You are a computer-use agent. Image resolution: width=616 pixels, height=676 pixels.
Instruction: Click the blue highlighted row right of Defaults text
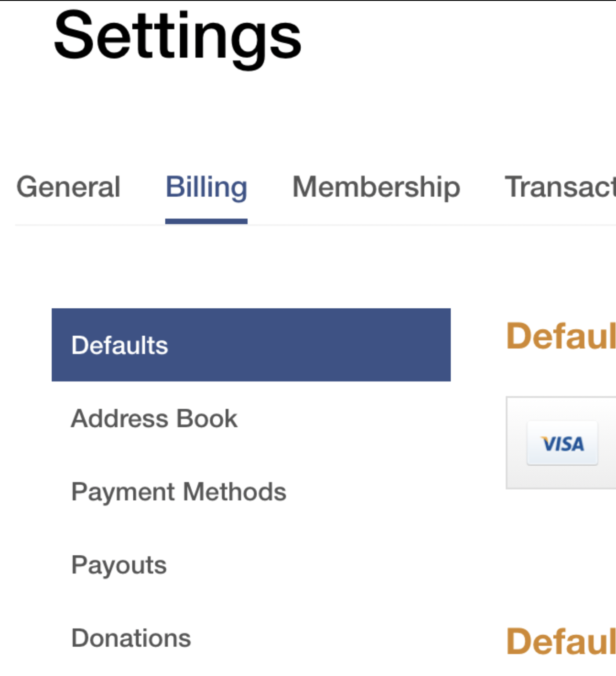point(320,345)
